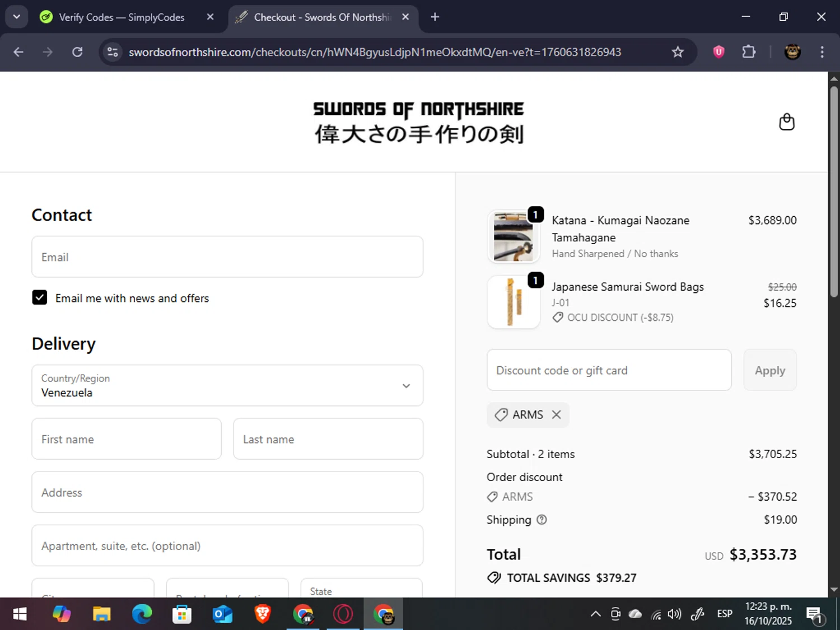This screenshot has width=840, height=630.
Task: Switch to the Verify Codes SimplyCodes tab
Action: tap(121, 17)
